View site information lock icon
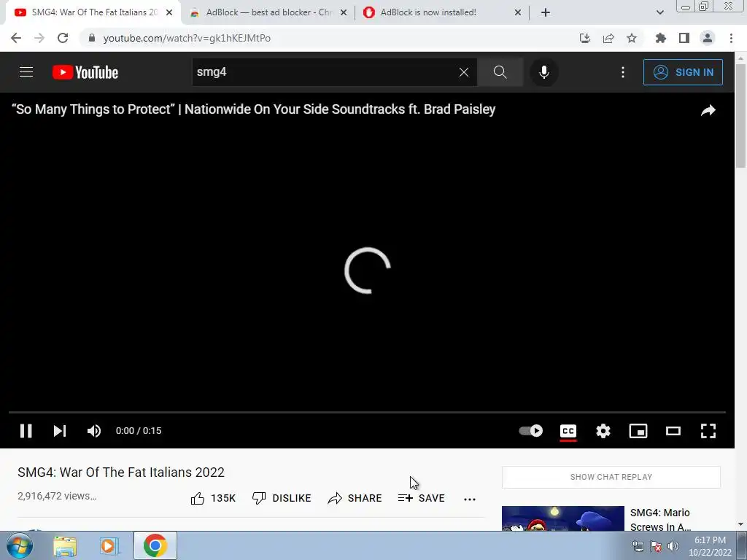 tap(92, 38)
